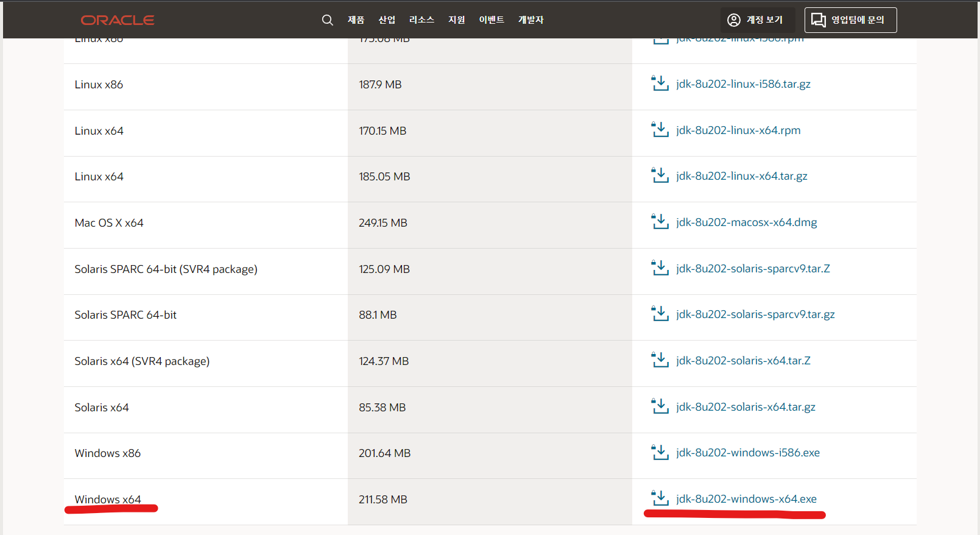The height and width of the screenshot is (535, 980).
Task: Select the 'Windows x64' text
Action: click(x=108, y=500)
